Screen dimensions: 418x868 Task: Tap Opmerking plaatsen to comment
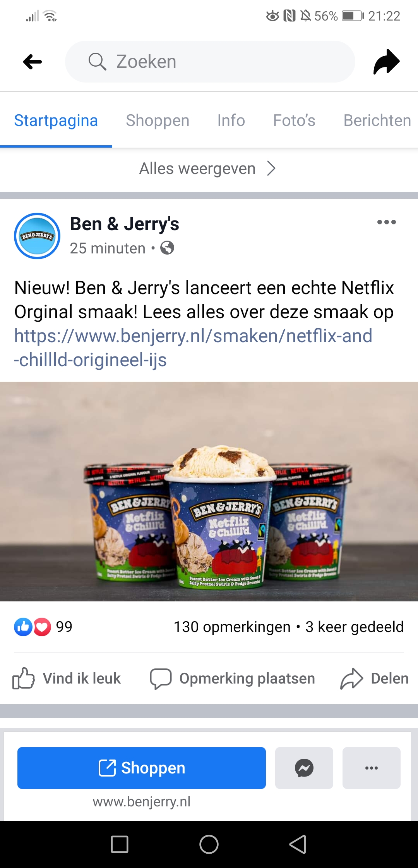pos(233,679)
